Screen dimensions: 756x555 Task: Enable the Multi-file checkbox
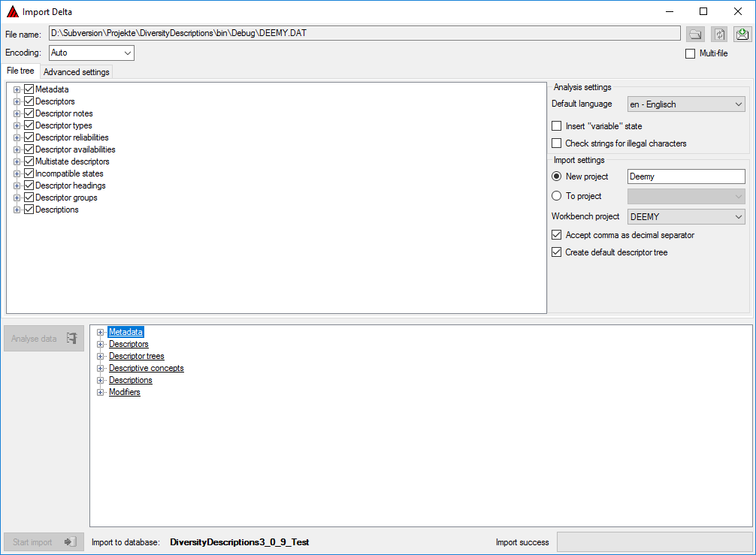[x=691, y=53]
